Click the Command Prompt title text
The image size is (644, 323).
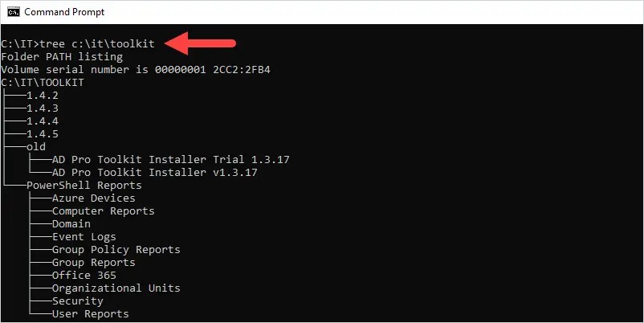64,12
